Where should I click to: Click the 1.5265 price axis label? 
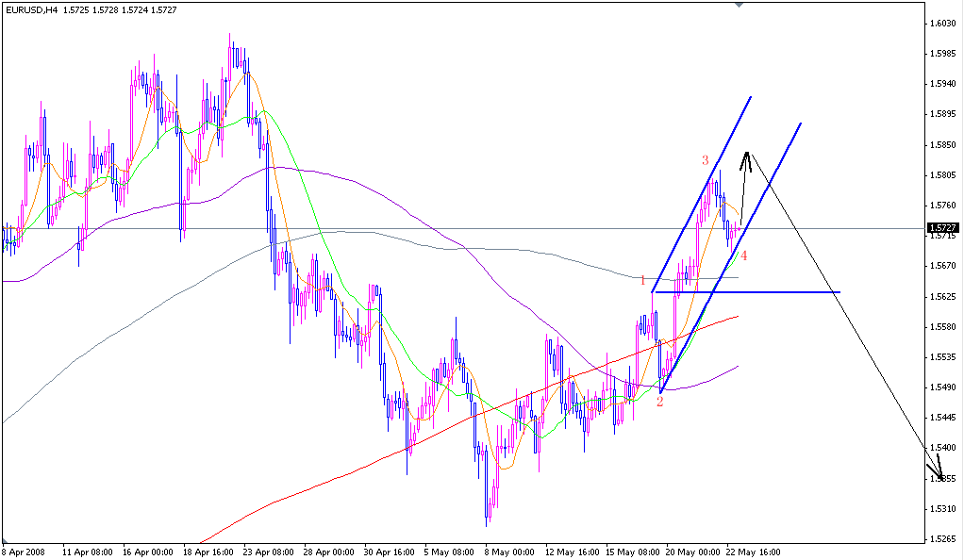click(943, 539)
